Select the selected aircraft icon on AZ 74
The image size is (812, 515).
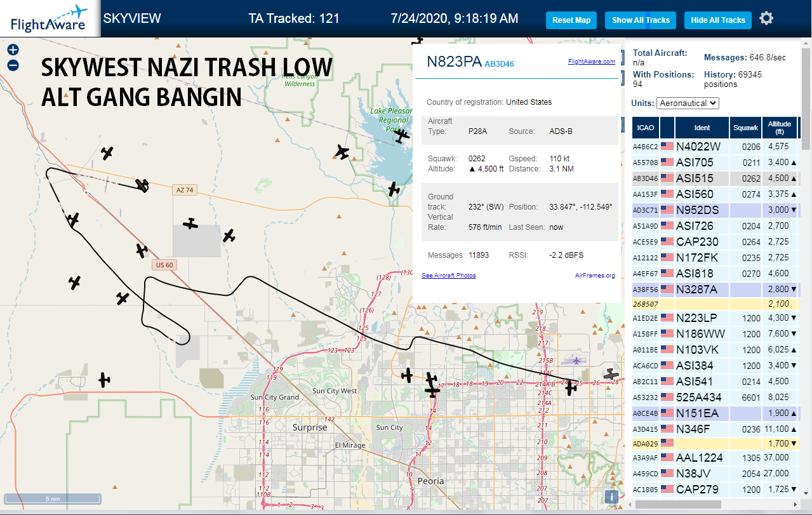click(x=143, y=185)
